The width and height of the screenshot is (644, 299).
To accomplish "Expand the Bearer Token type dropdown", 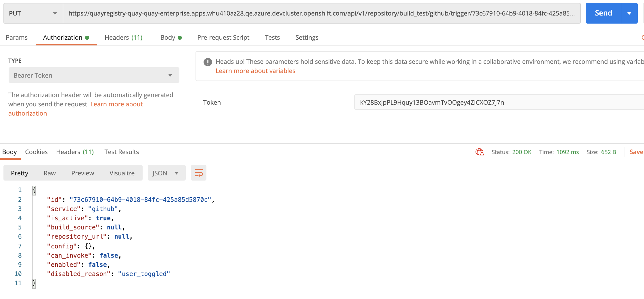I will click(94, 75).
